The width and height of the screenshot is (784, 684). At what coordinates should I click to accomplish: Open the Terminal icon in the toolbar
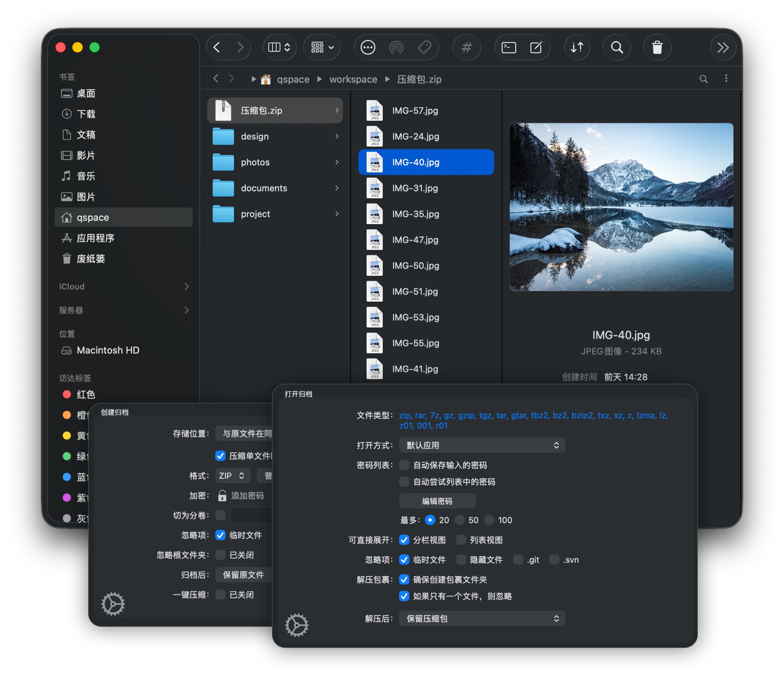[508, 47]
